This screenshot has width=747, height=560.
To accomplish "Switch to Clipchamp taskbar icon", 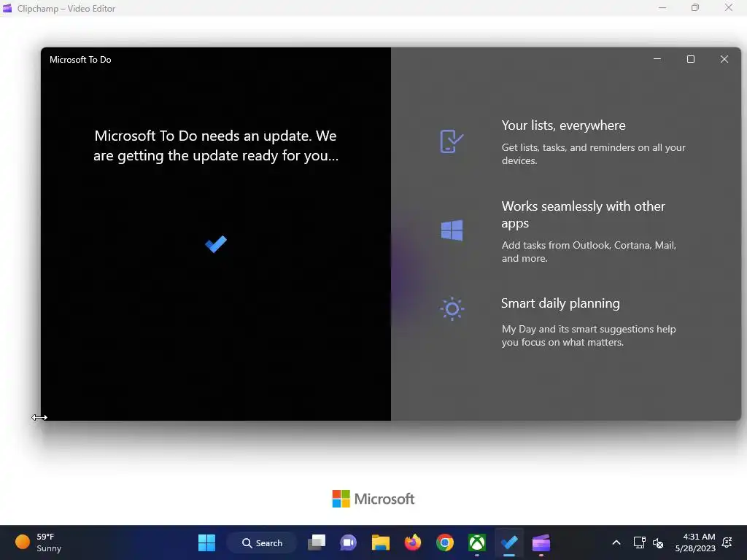I will pos(541,542).
